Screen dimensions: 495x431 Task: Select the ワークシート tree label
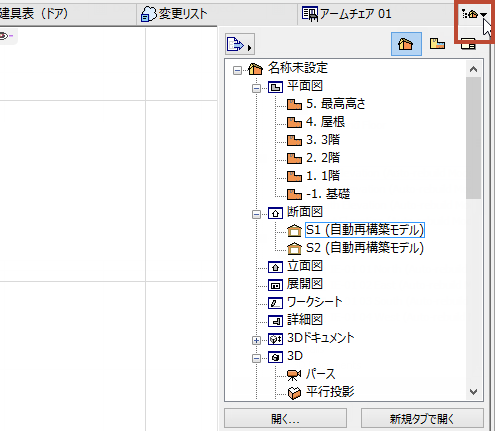pyautogui.click(x=315, y=302)
